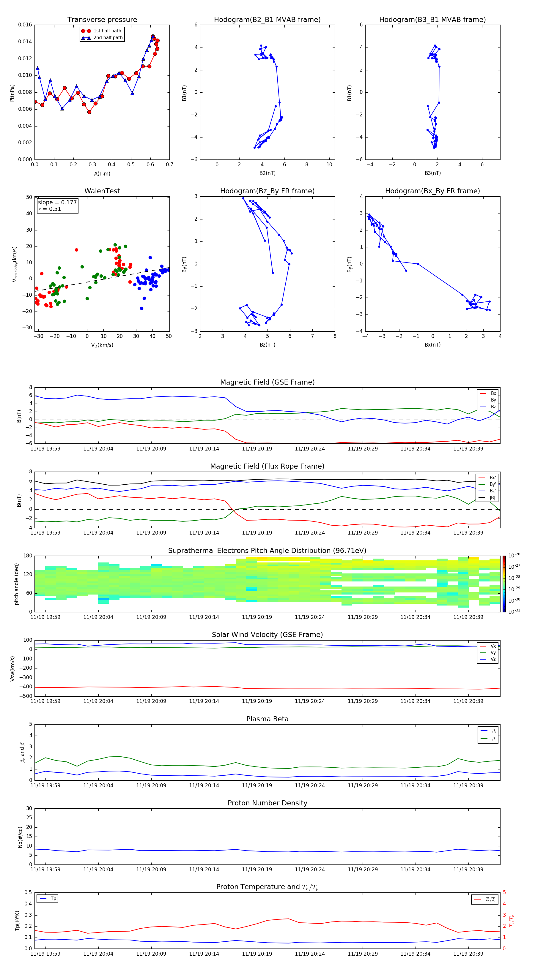
Task: Click the 'Plasma Beta' panel title
Action: click(x=267, y=719)
